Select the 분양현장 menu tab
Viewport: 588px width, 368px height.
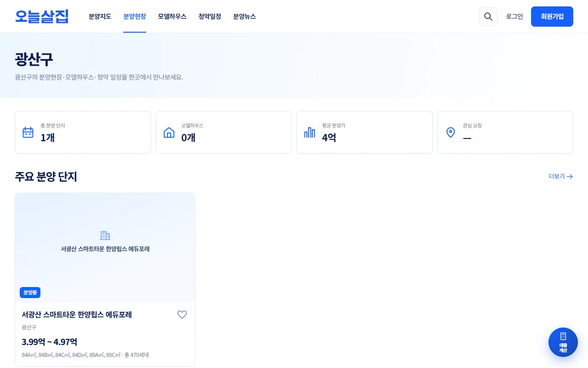tap(135, 17)
